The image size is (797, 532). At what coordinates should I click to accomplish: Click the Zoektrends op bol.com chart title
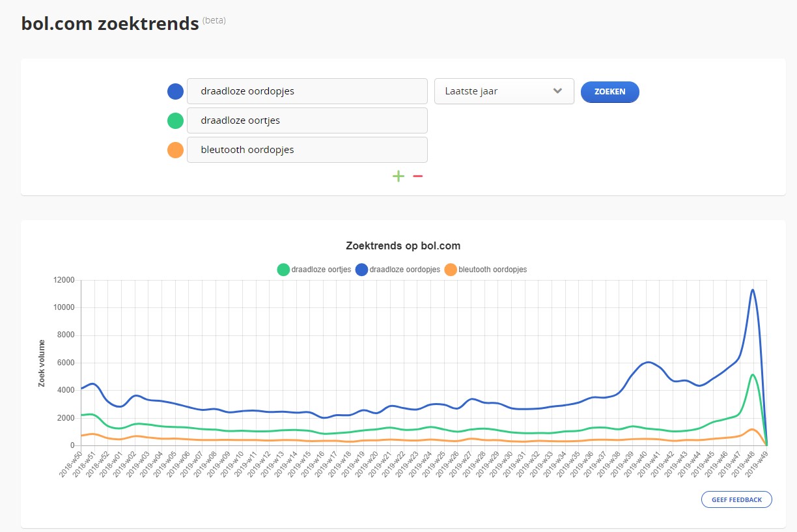(x=403, y=246)
